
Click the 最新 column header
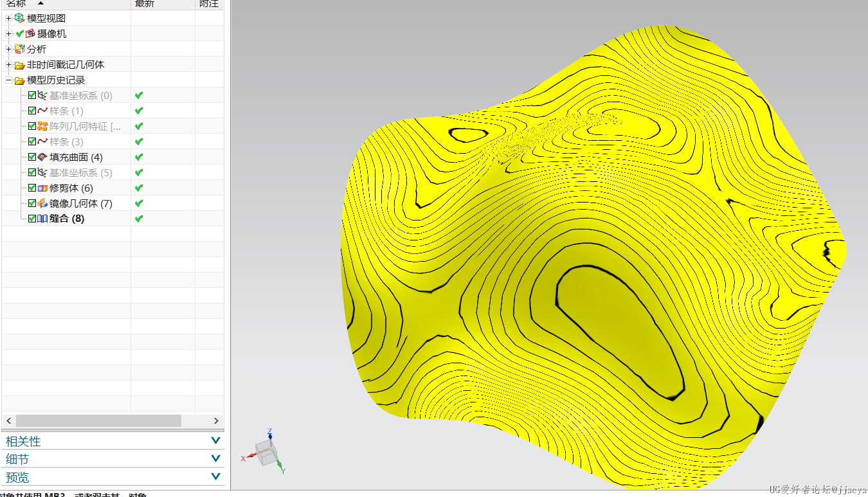[x=163, y=4]
